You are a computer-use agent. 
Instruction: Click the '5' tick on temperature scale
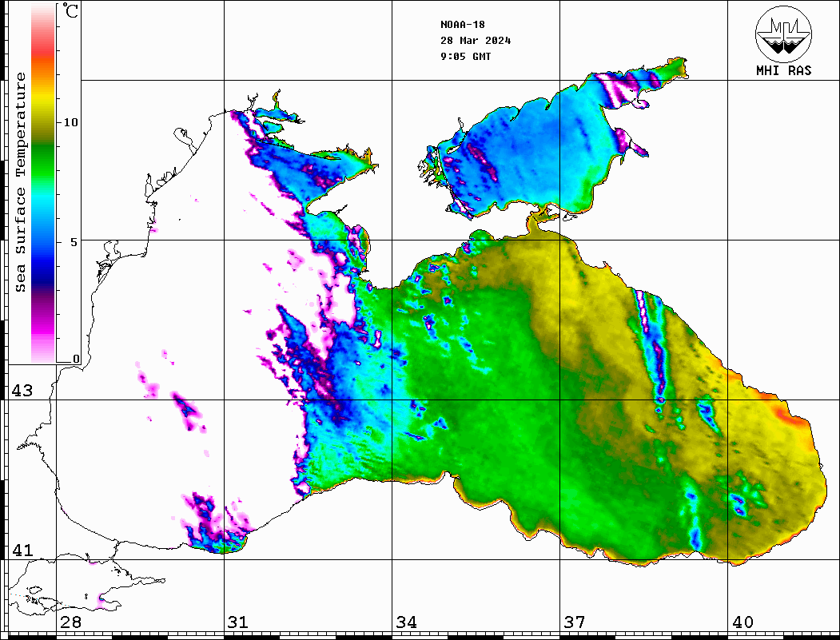[x=74, y=241]
